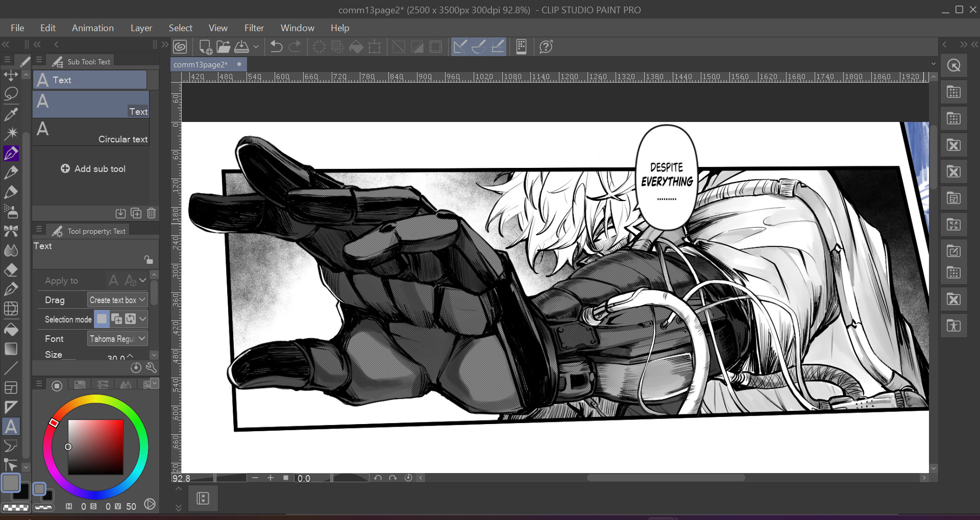Screen dimensions: 980x520
Task: Click the Invert selected area icon
Action: click(x=417, y=47)
